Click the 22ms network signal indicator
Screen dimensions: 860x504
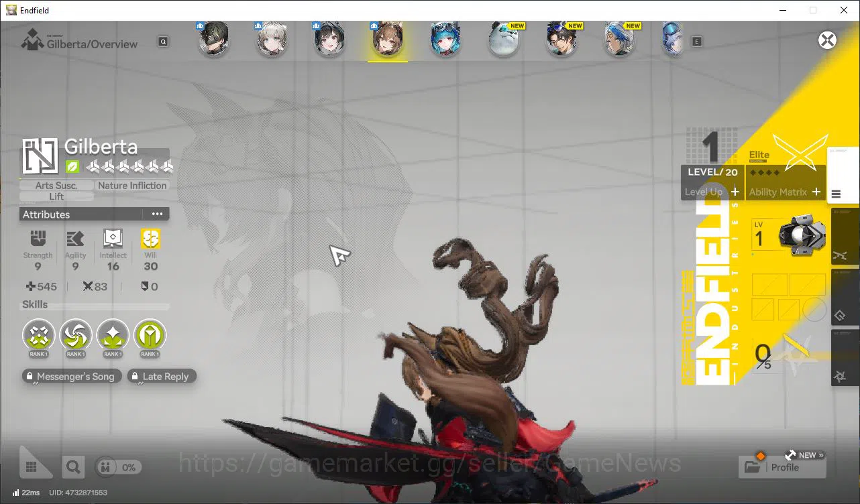(25, 493)
